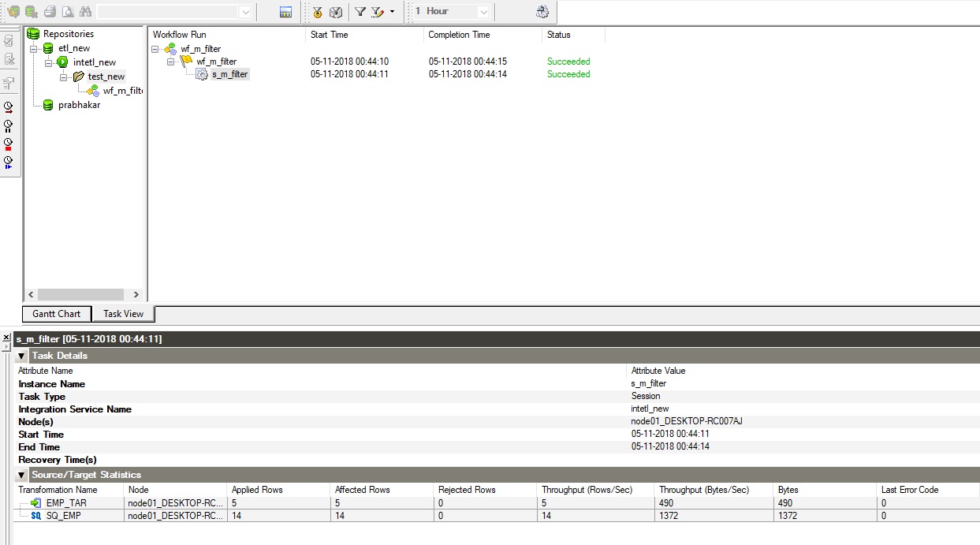This screenshot has height=545, width=980.
Task: Collapse the Source/Target Statistics section
Action: click(x=21, y=474)
